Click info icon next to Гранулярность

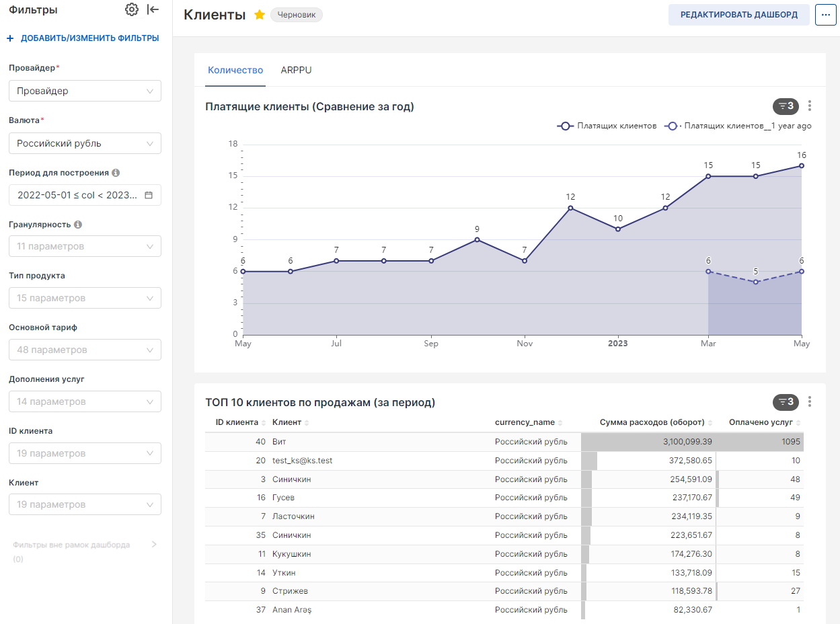point(78,225)
